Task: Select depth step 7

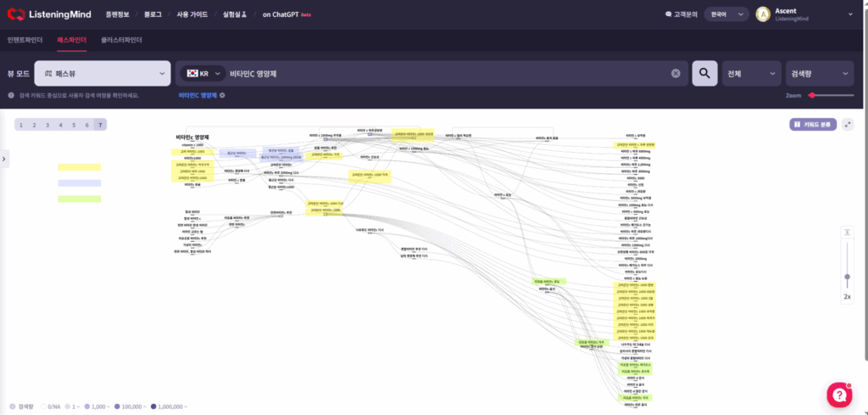Action: pyautogui.click(x=100, y=125)
